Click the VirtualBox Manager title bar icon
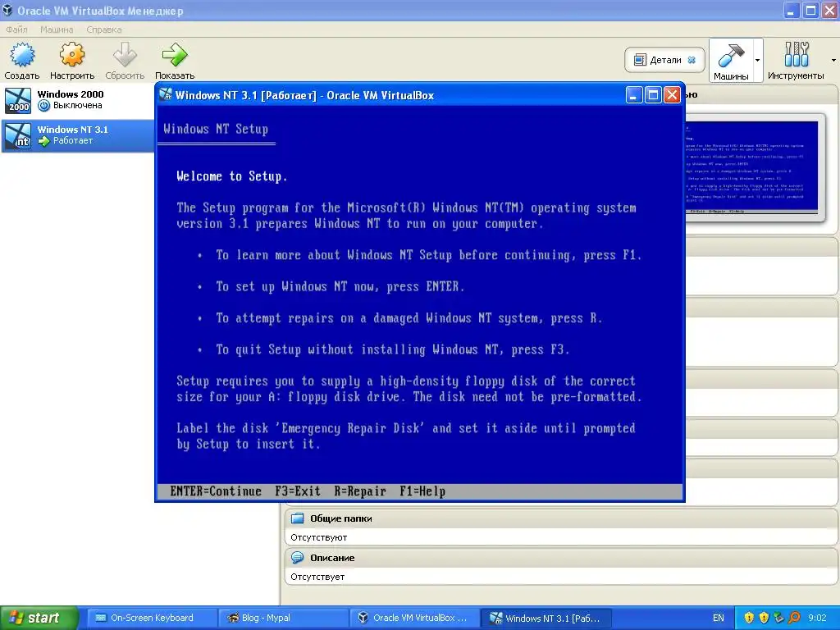The width and height of the screenshot is (840, 630). tap(7, 10)
